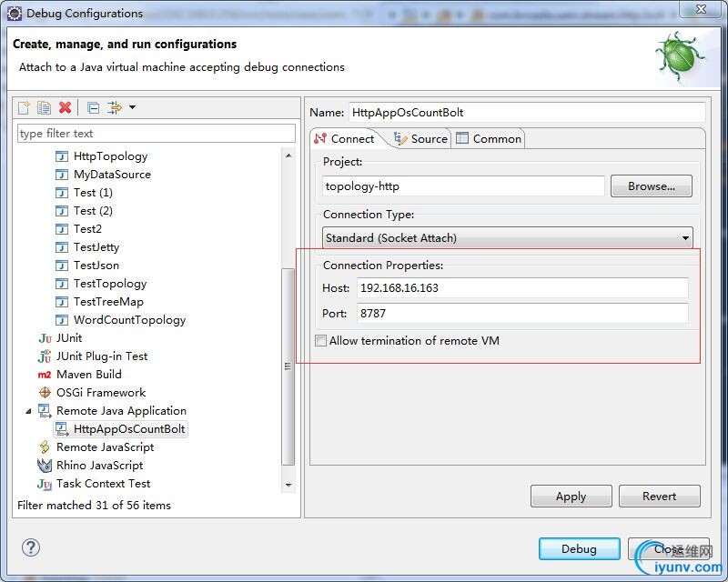Click the configuration tree scrollbar thumb
Screen dimensions: 728x582
coord(288,366)
